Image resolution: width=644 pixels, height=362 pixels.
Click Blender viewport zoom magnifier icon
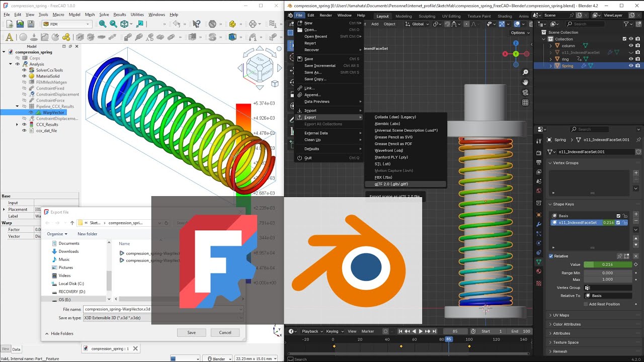(x=525, y=72)
